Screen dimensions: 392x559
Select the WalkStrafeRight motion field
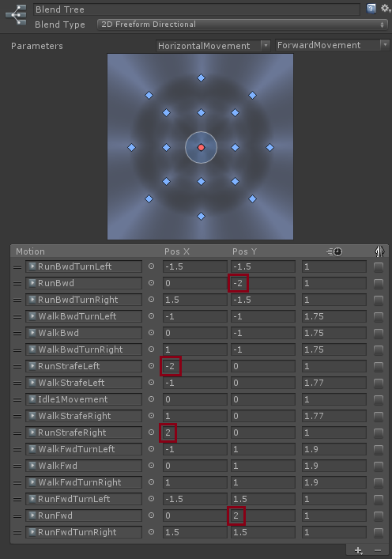pos(84,416)
